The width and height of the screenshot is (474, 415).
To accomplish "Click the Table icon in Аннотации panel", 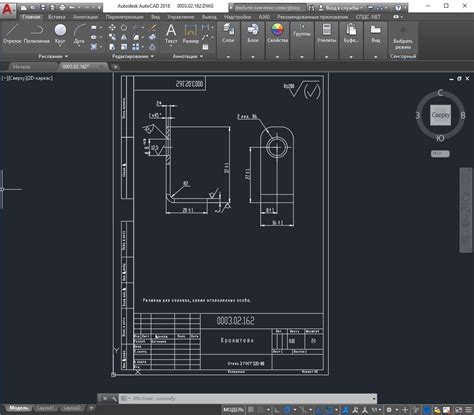I will pos(205,47).
